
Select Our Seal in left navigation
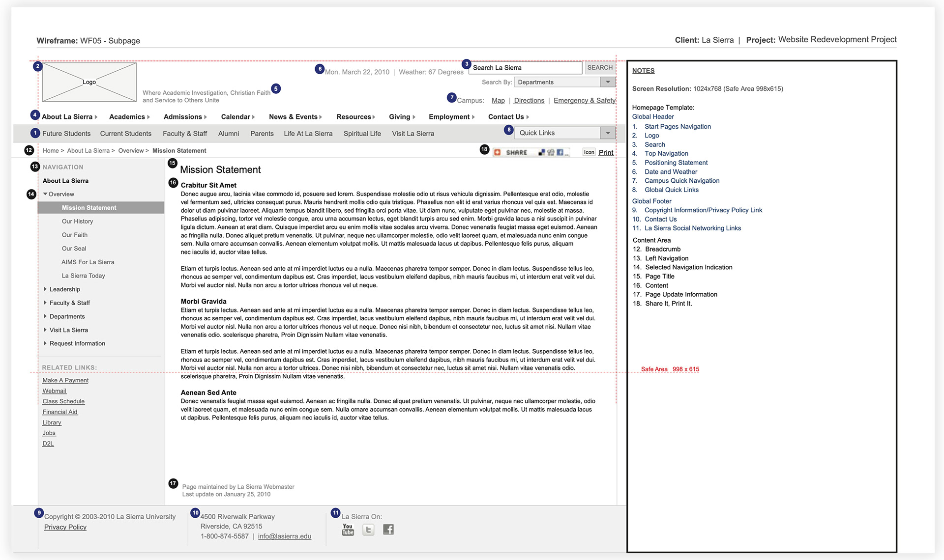point(74,249)
